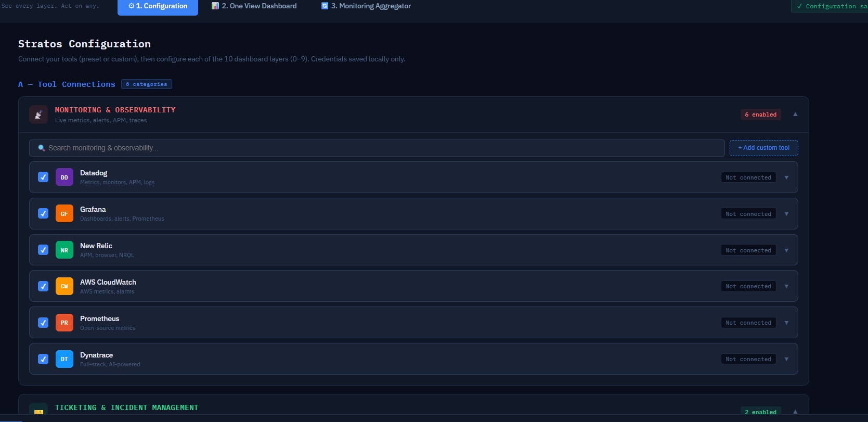This screenshot has height=422, width=868.
Task: Uncheck the Datadog checkbox
Action: 44,177
